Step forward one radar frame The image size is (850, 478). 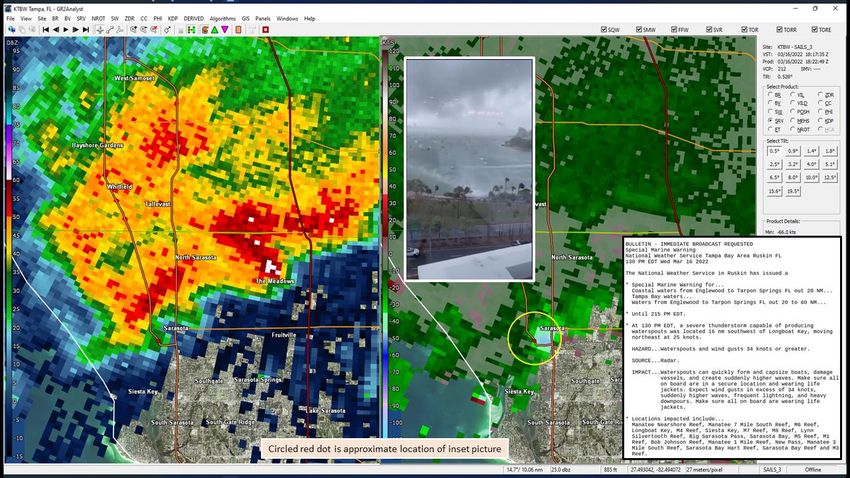(76, 29)
